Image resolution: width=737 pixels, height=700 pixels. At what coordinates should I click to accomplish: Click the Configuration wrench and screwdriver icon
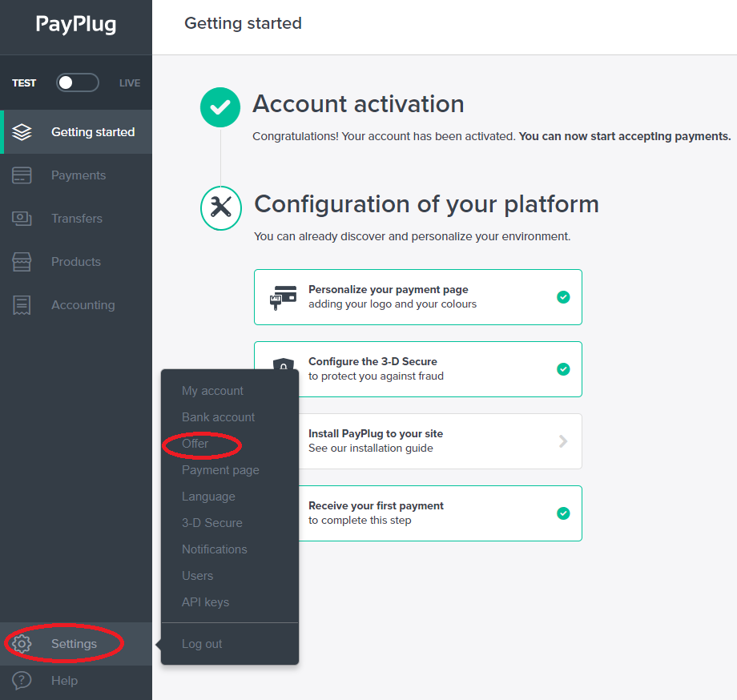point(221,207)
